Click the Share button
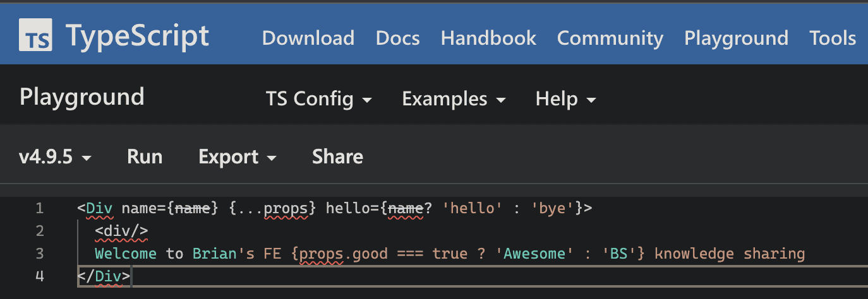The image size is (868, 299). (x=337, y=156)
